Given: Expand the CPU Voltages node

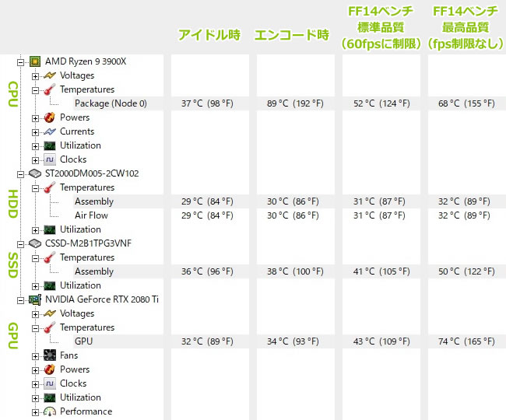Looking at the screenshot, I should [35, 76].
